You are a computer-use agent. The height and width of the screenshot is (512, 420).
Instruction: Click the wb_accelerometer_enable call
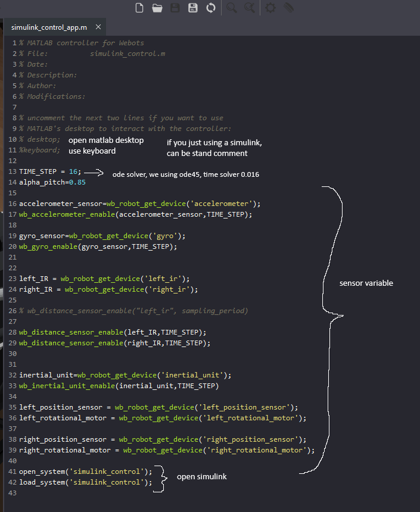coord(136,214)
